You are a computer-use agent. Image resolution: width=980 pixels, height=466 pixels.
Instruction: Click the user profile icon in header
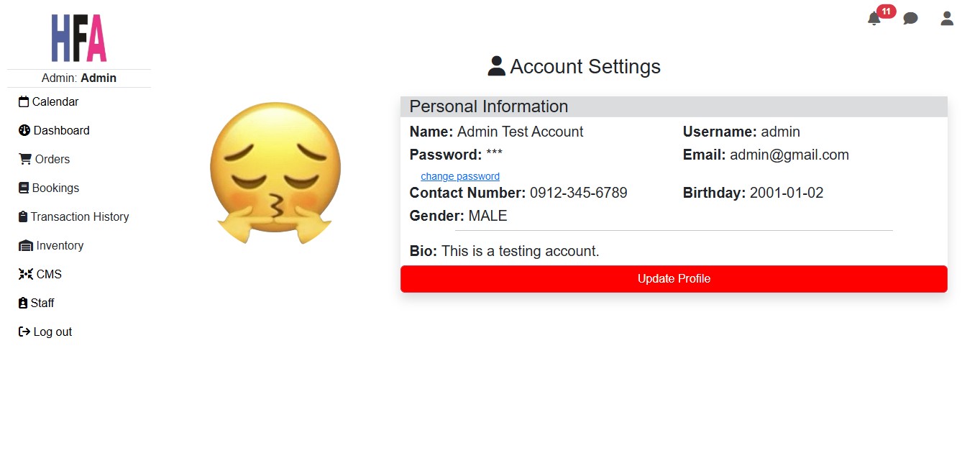[947, 19]
